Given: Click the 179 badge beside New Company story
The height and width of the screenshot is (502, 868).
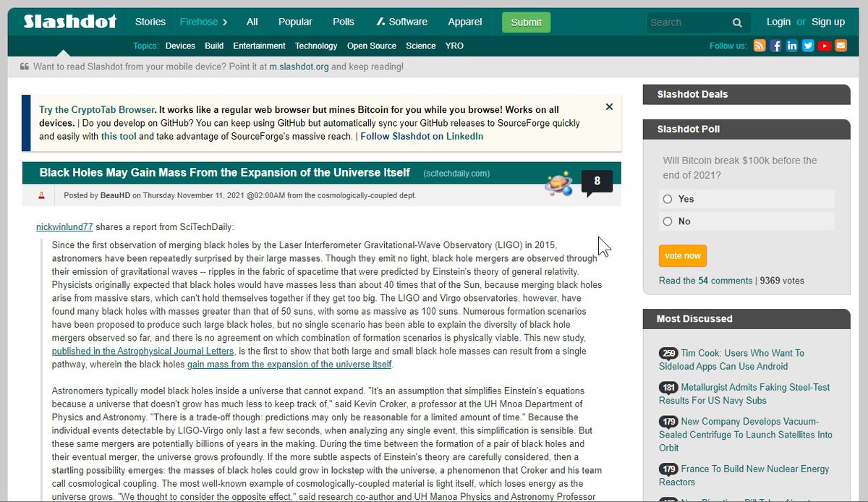Looking at the screenshot, I should 668,422.
